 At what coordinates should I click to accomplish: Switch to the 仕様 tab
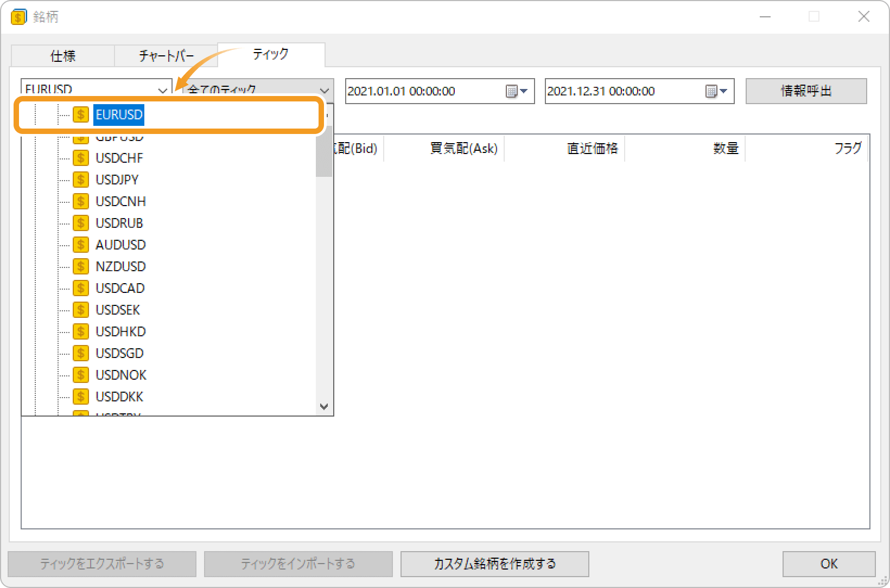63,56
